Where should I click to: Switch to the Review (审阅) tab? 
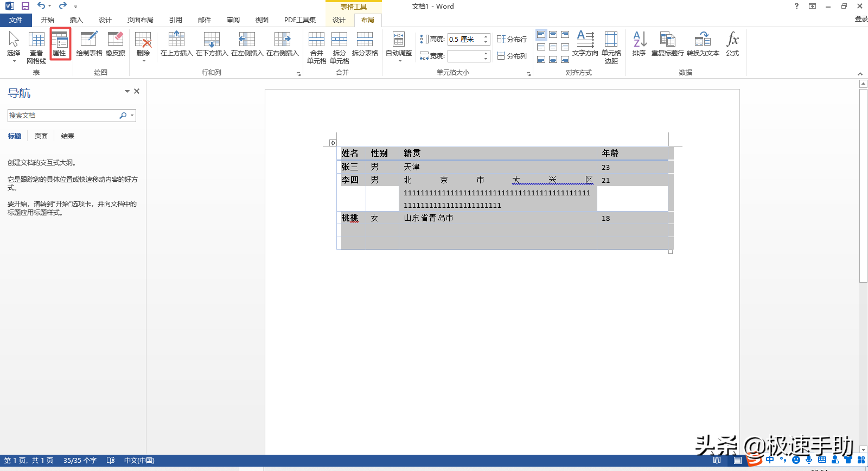(x=233, y=20)
